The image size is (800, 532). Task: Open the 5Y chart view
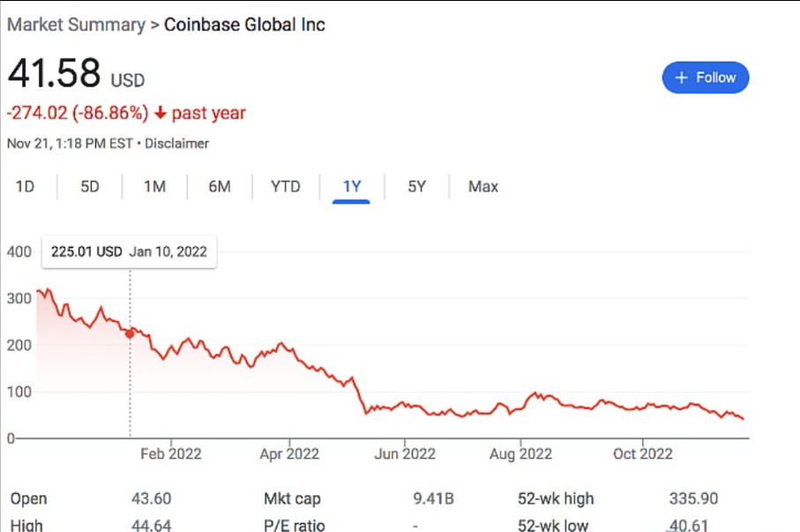coord(415,186)
